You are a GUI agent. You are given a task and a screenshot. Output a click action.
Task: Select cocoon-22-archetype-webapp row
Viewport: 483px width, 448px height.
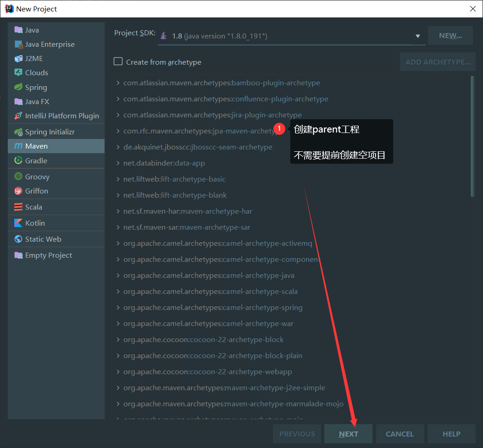291,371
